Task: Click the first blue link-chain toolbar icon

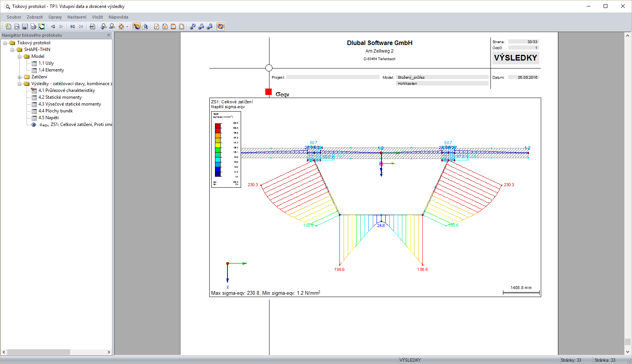Action: point(193,26)
